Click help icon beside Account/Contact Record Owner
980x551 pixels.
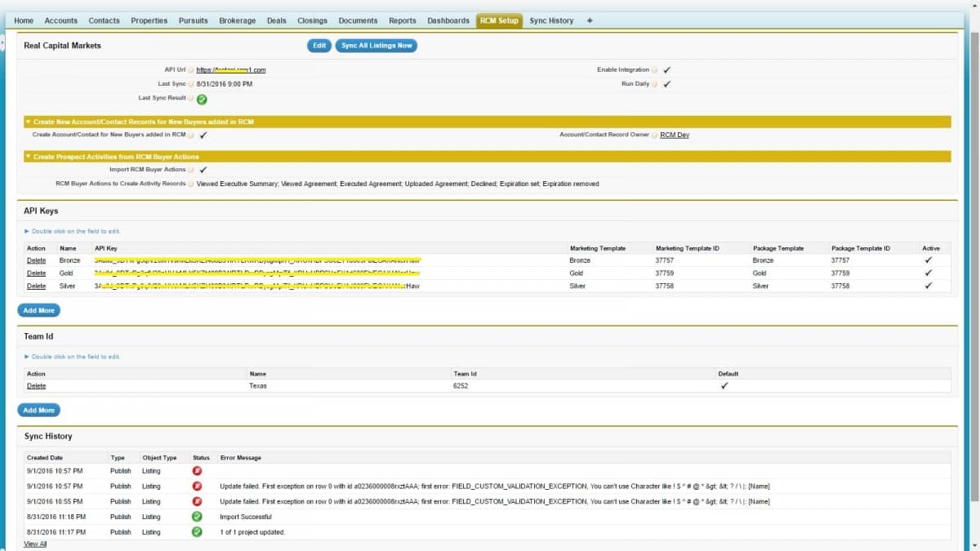click(x=654, y=135)
